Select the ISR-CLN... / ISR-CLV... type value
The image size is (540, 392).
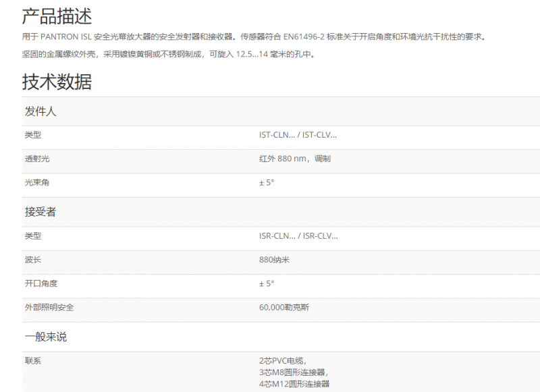click(298, 235)
